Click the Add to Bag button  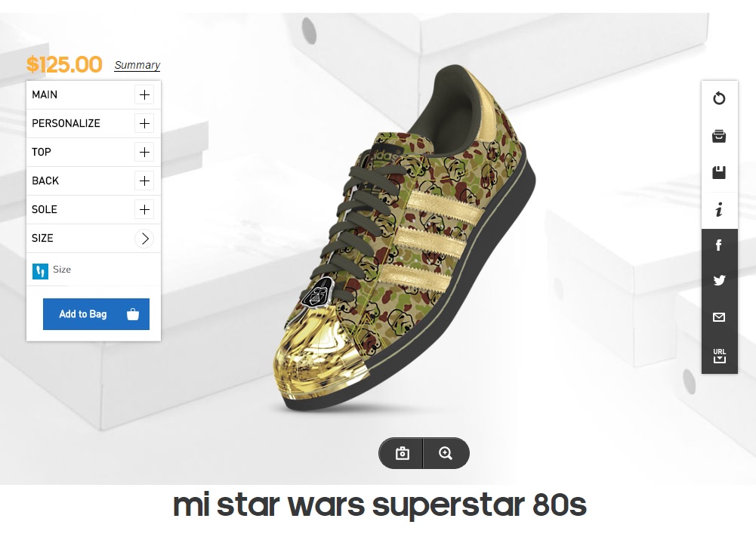96,314
